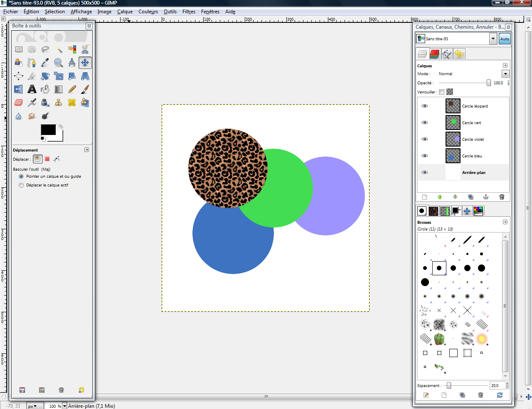Image resolution: width=532 pixels, height=409 pixels.
Task: Activate the Zoom magnifier tool
Action: [x=59, y=63]
